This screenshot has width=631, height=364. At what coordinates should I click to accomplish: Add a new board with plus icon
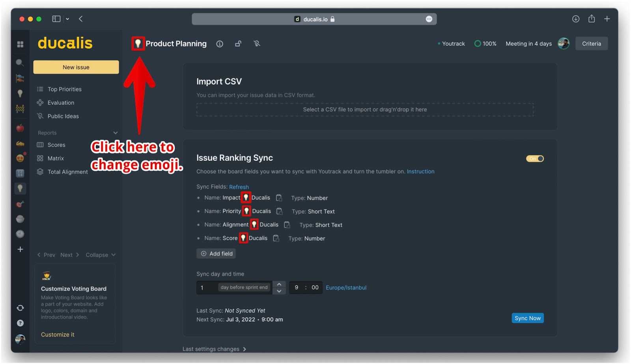click(20, 249)
